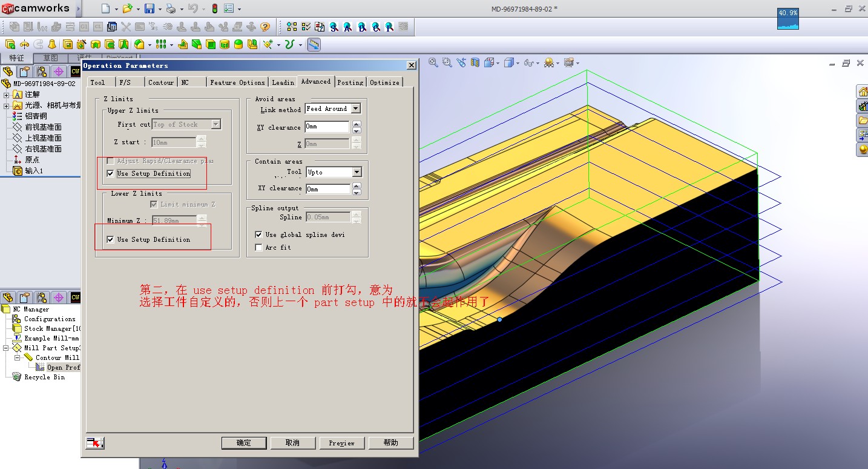Viewport: 868px width, 469px height.
Task: Click the green sphere A toolbar icon
Action: 347,27
